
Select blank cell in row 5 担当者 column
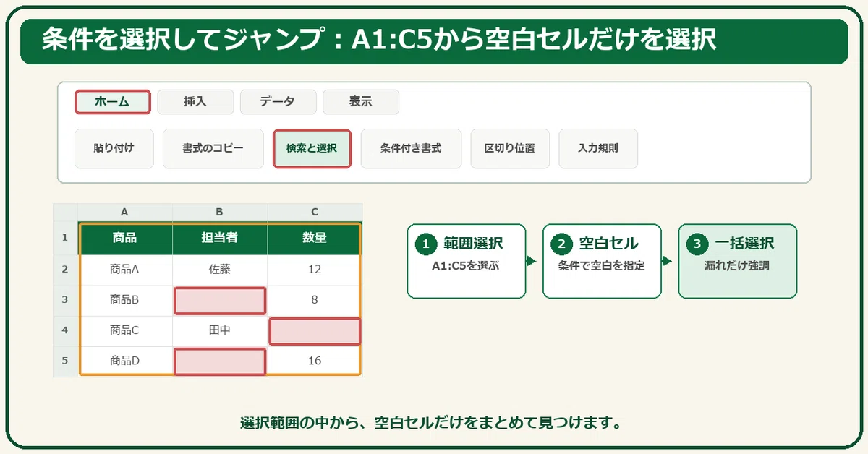220,361
